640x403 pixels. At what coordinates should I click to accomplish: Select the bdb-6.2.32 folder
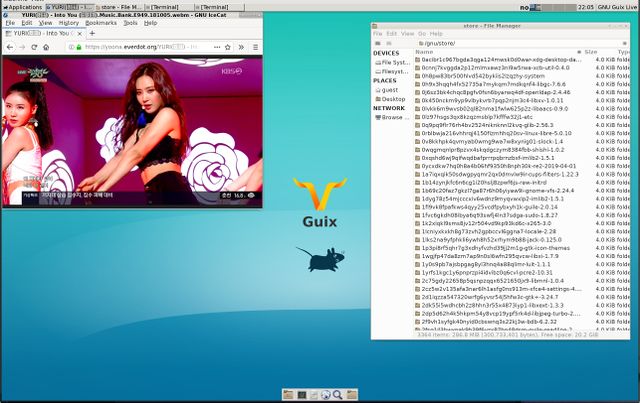click(522, 322)
